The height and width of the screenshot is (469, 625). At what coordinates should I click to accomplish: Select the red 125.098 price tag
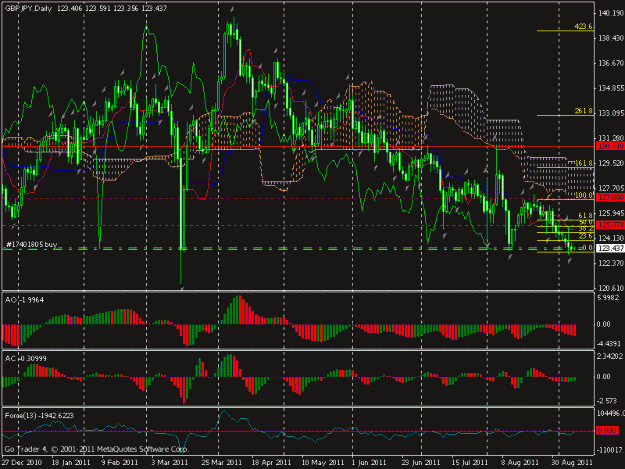coord(610,225)
